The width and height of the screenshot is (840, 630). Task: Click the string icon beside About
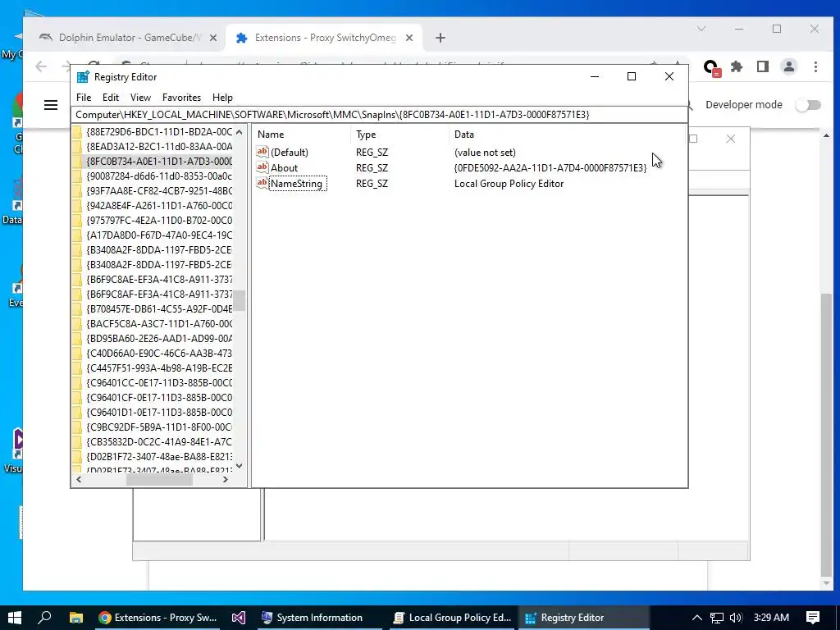262,167
